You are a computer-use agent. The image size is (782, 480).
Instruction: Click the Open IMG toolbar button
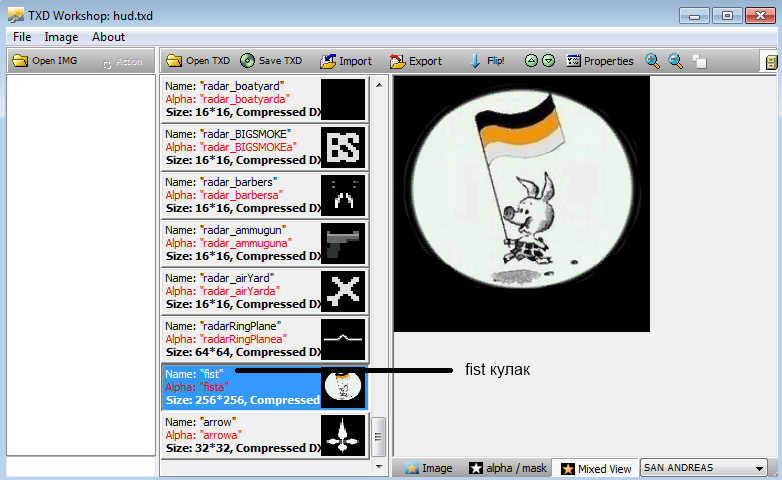pos(46,61)
